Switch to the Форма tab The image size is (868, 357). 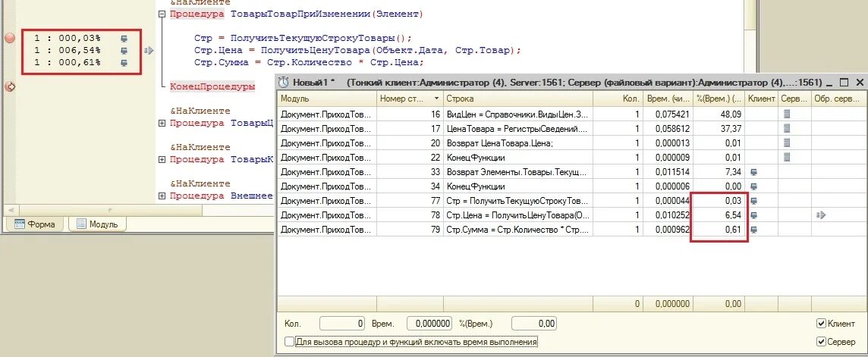[x=35, y=224]
